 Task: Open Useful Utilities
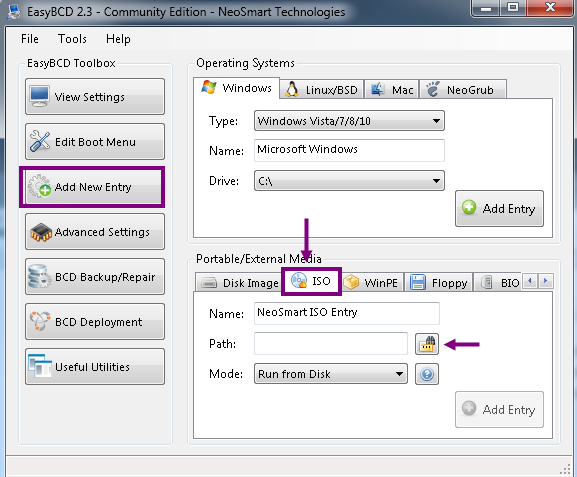[95, 367]
